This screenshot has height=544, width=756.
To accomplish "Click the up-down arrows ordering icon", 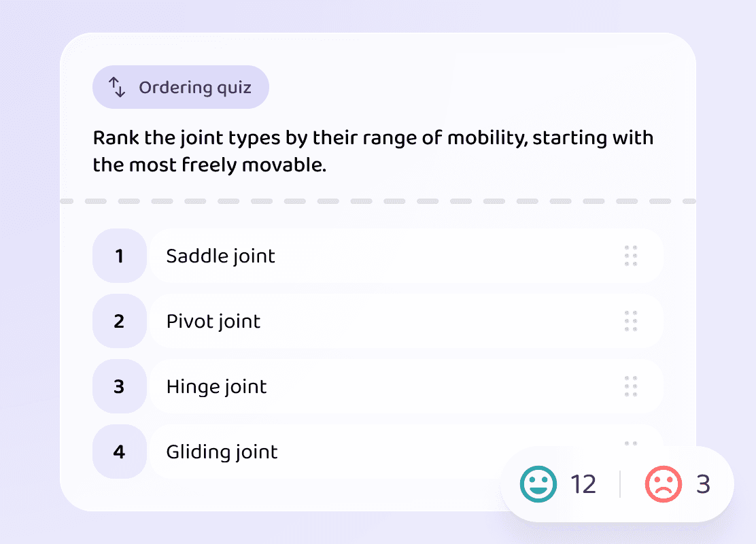I will (117, 87).
